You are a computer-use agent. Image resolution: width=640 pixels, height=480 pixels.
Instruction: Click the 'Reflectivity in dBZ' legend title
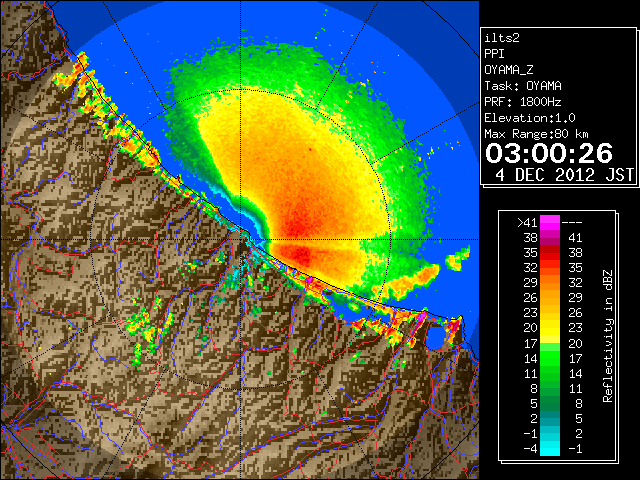[x=608, y=336]
